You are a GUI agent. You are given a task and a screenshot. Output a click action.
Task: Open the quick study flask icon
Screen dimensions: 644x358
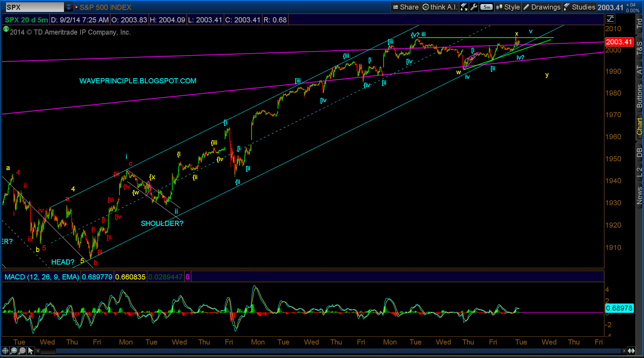click(x=464, y=7)
